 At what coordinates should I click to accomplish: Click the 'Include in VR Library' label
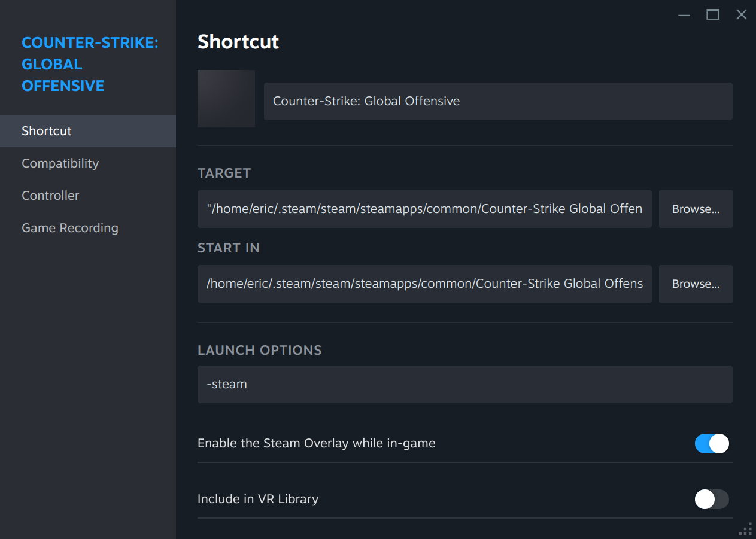click(258, 499)
